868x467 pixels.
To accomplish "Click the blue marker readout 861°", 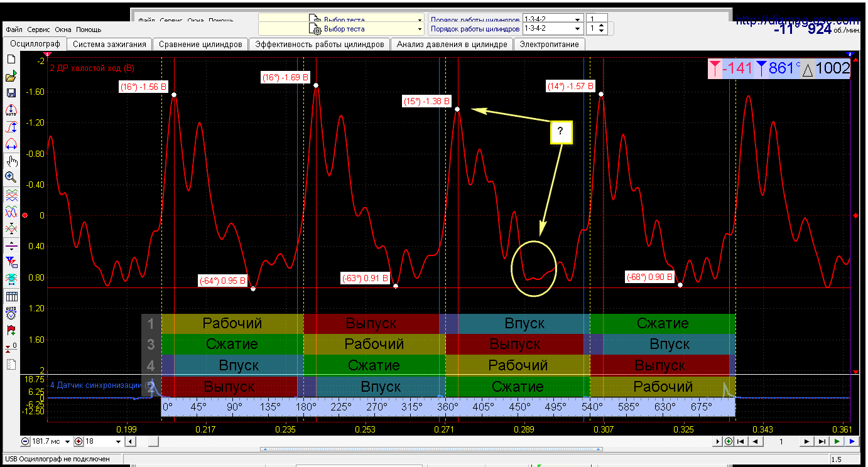I will click(778, 68).
